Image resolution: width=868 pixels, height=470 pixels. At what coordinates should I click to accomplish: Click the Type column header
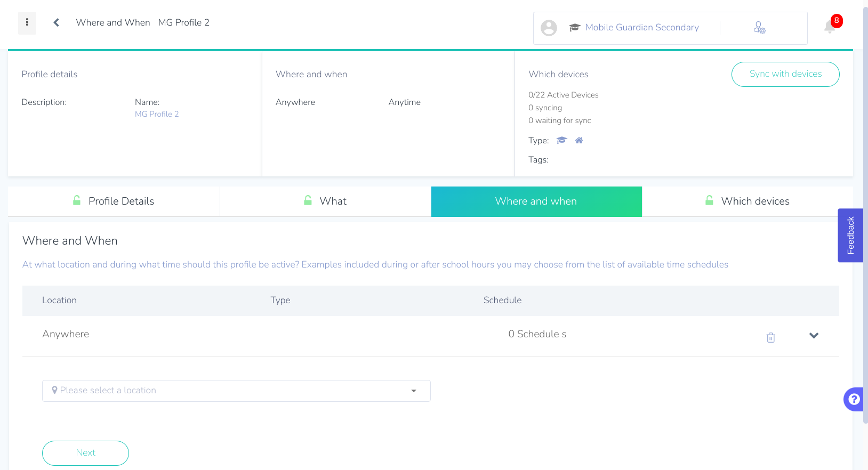point(280,300)
